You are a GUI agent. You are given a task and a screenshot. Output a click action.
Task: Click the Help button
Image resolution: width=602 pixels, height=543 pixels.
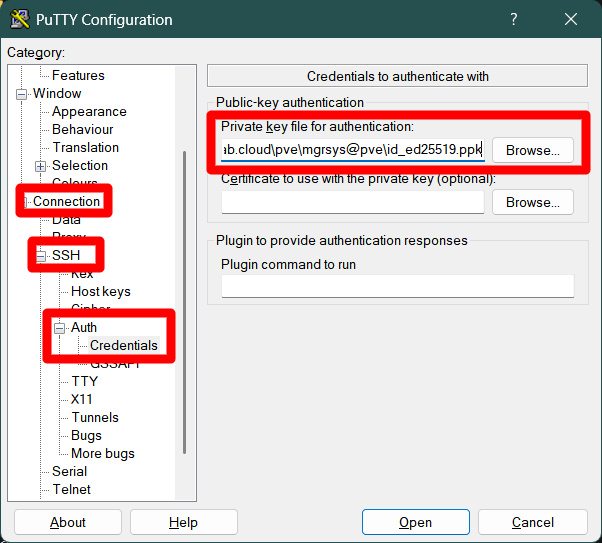click(x=184, y=522)
